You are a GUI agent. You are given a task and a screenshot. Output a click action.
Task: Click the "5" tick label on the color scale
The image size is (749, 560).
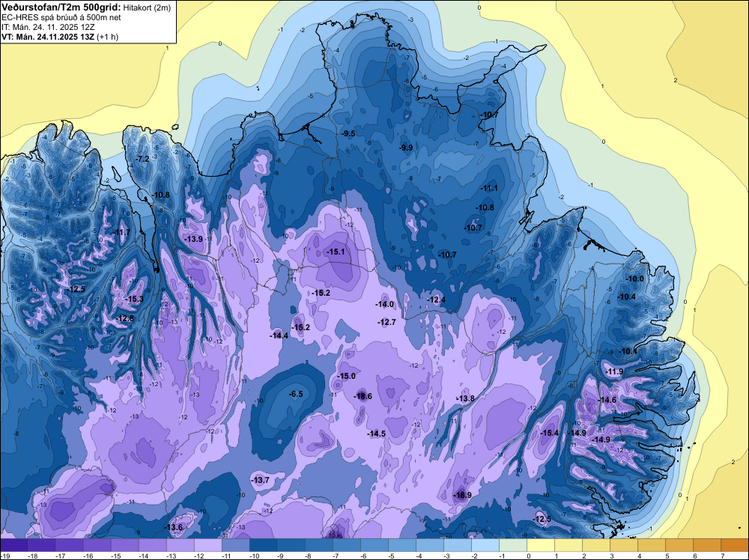point(667,556)
